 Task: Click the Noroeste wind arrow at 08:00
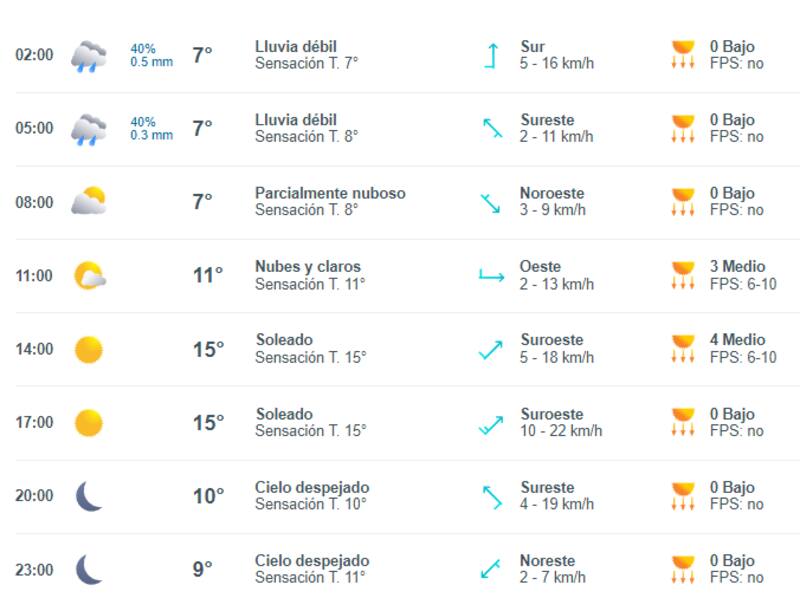491,202
